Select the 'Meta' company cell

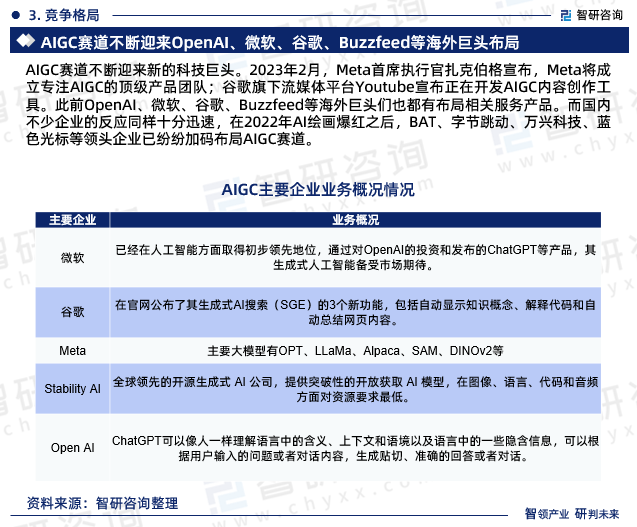tap(72, 350)
